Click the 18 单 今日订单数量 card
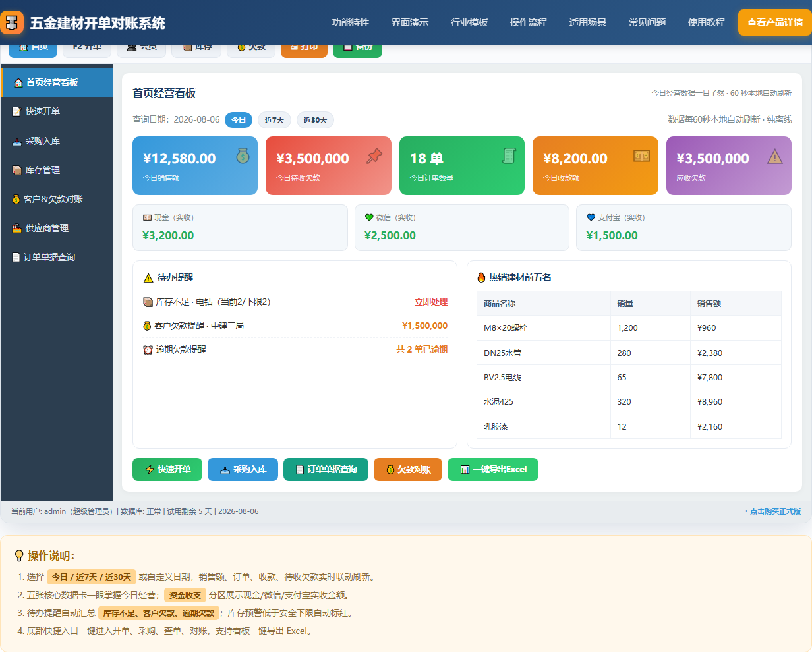Screen dimensions: 812x653 click(462, 165)
